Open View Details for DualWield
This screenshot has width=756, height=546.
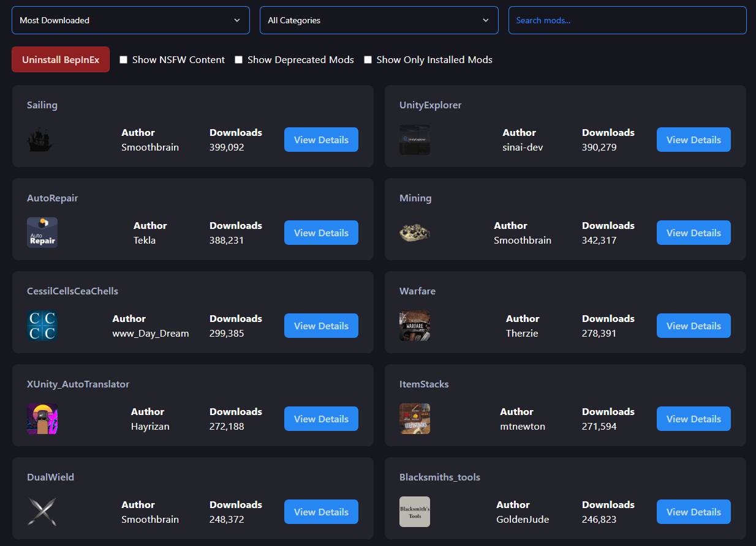tap(321, 512)
